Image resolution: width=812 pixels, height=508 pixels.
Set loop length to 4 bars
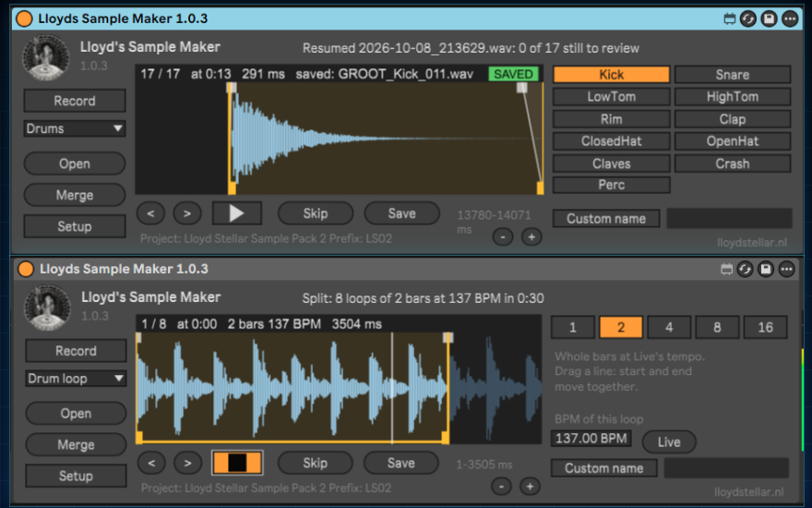click(669, 328)
